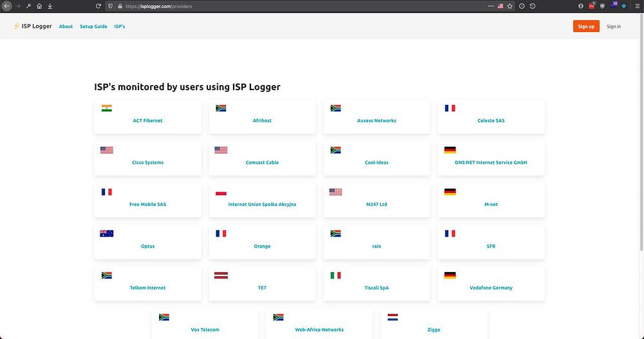Image resolution: width=644 pixels, height=339 pixels.
Task: Open the Vodafone Germany provider link
Action: click(x=491, y=288)
